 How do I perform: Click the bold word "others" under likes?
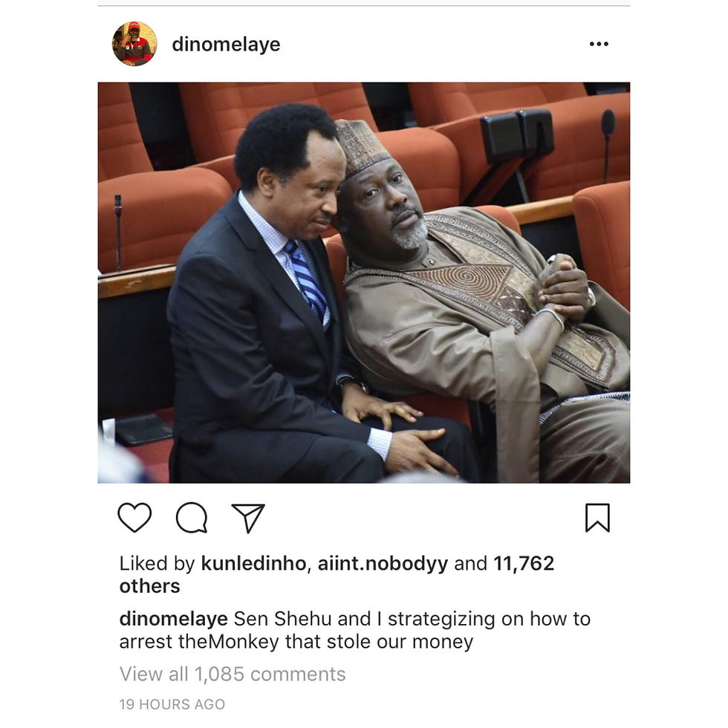click(x=149, y=586)
